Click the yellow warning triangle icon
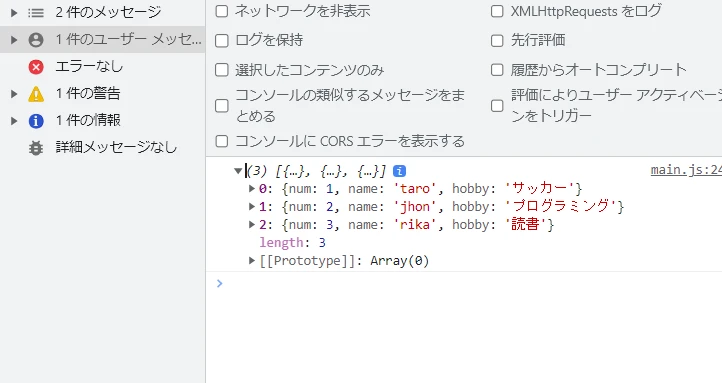 [x=36, y=94]
